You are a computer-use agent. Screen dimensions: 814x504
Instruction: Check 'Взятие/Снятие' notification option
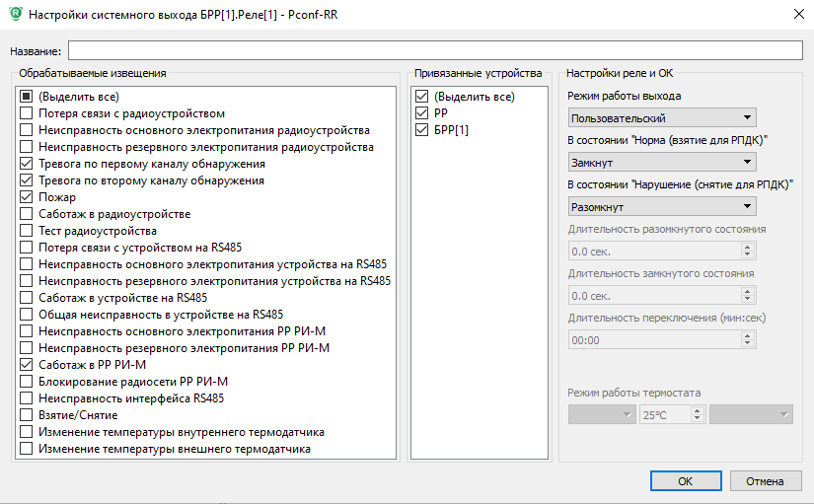point(26,414)
